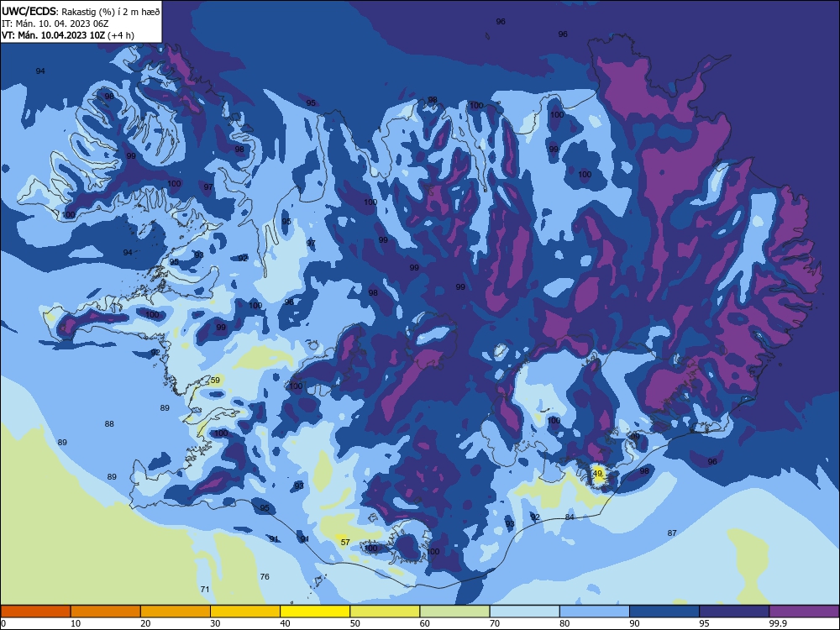Click the 84 humidity value on the coast

[x=570, y=517]
